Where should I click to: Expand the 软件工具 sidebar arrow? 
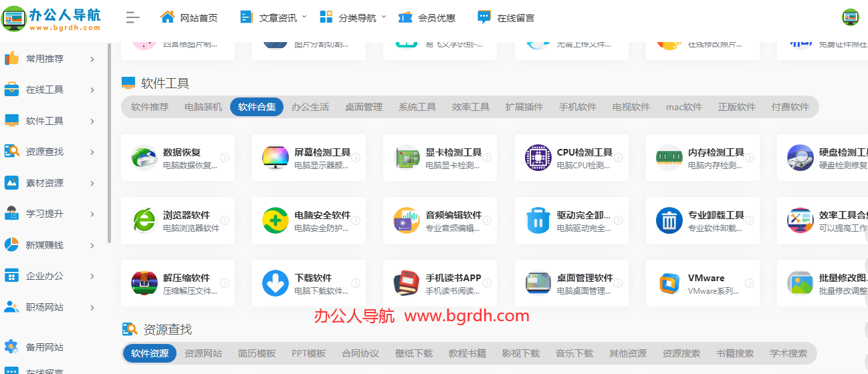tap(92, 121)
